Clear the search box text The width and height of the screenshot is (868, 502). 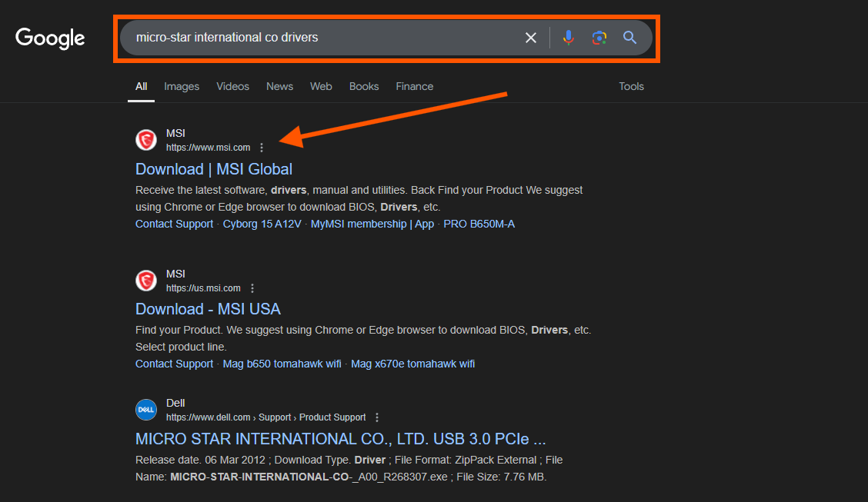click(530, 38)
